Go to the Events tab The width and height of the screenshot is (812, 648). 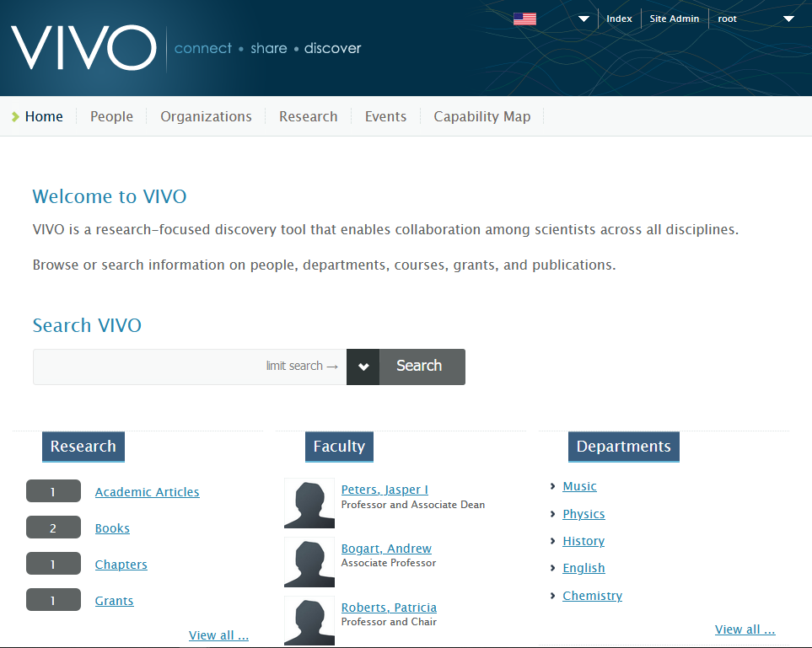386,116
